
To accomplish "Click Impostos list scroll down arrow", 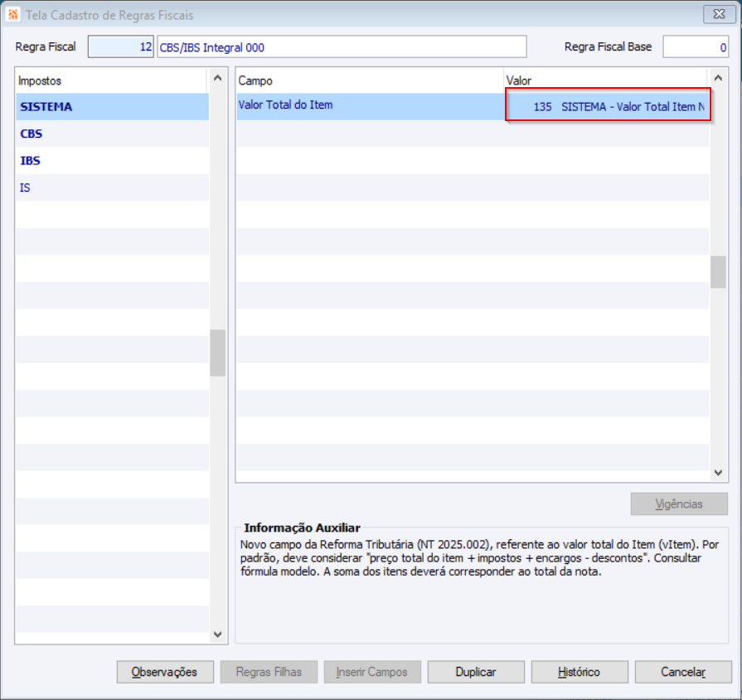I will [x=218, y=634].
